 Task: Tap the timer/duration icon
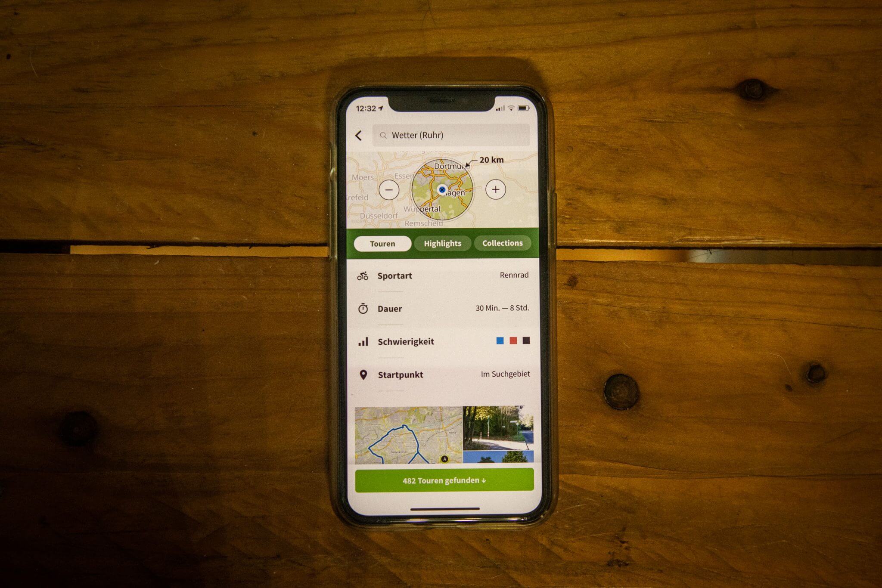(x=363, y=309)
